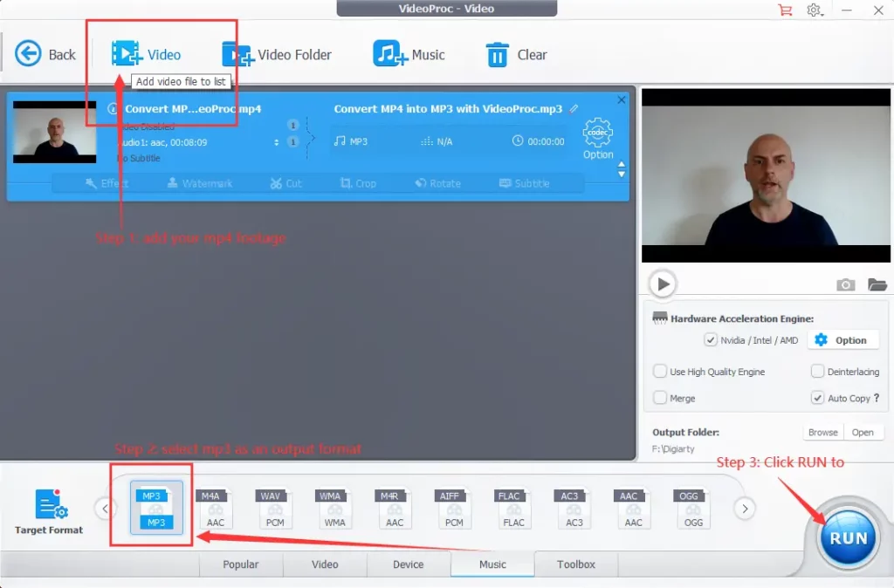This screenshot has height=588, width=894.
Task: Go Back to the main screen
Action: click(x=45, y=55)
